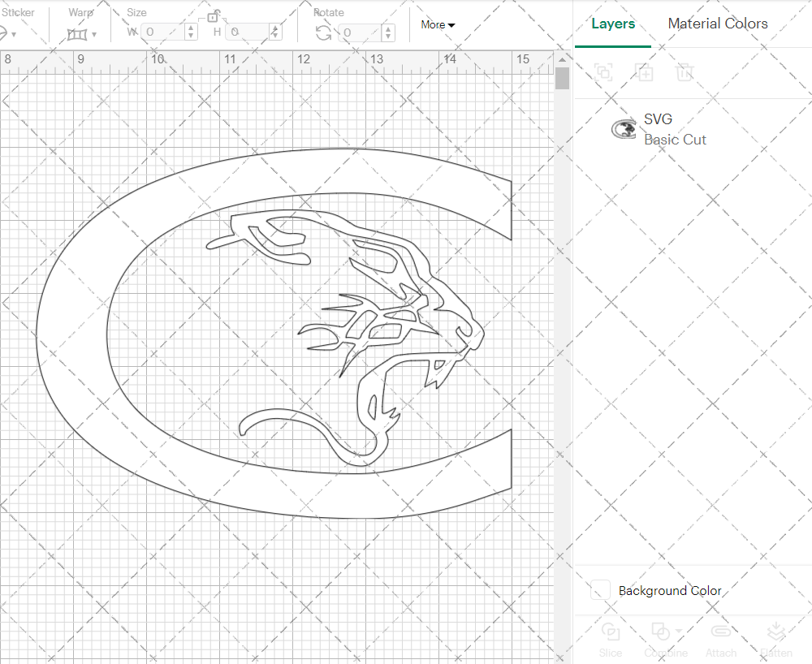Click the Height size input field
Image resolution: width=812 pixels, height=664 pixels.
point(248,32)
